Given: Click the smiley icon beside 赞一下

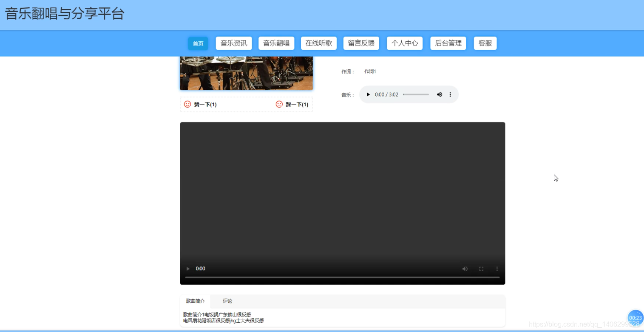Looking at the screenshot, I should pos(187,104).
